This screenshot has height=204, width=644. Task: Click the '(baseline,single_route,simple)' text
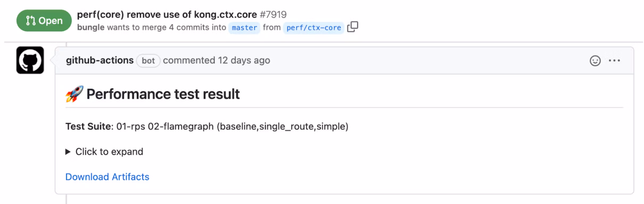282,126
